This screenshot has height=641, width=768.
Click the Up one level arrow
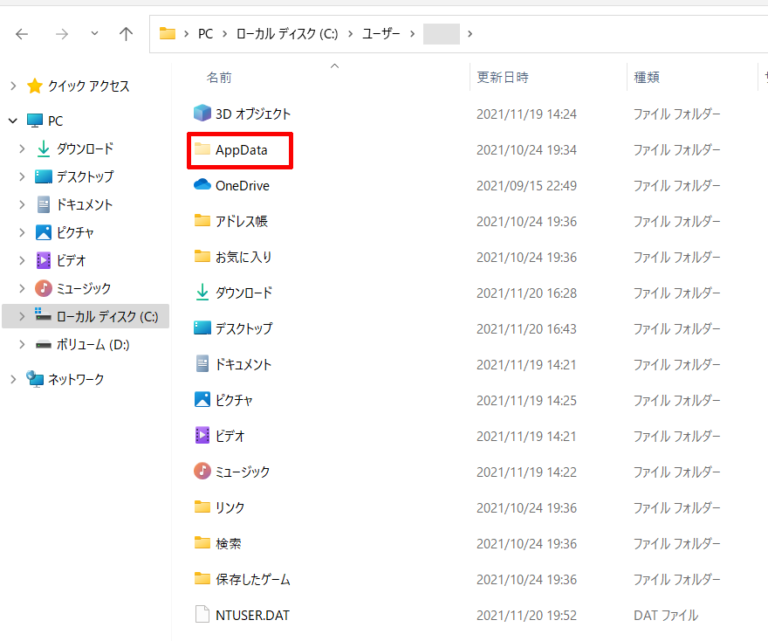point(126,34)
